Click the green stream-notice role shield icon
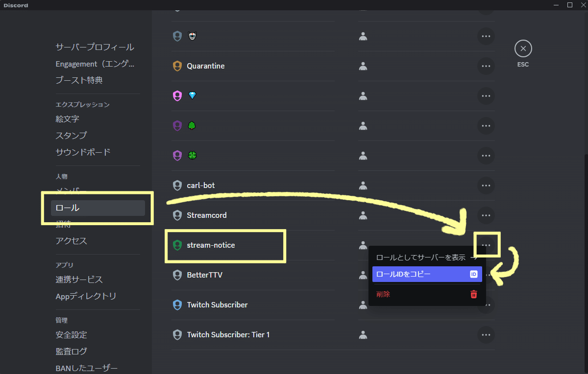Screen dimensions: 588x374 tap(177, 245)
